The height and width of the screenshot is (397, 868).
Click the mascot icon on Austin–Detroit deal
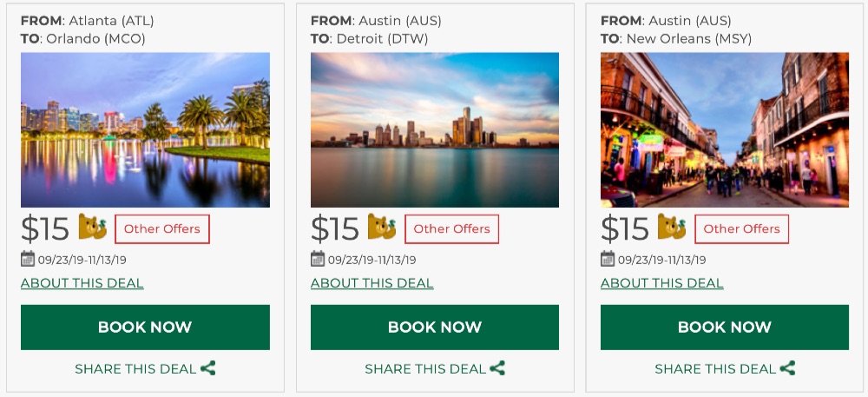coord(382,228)
